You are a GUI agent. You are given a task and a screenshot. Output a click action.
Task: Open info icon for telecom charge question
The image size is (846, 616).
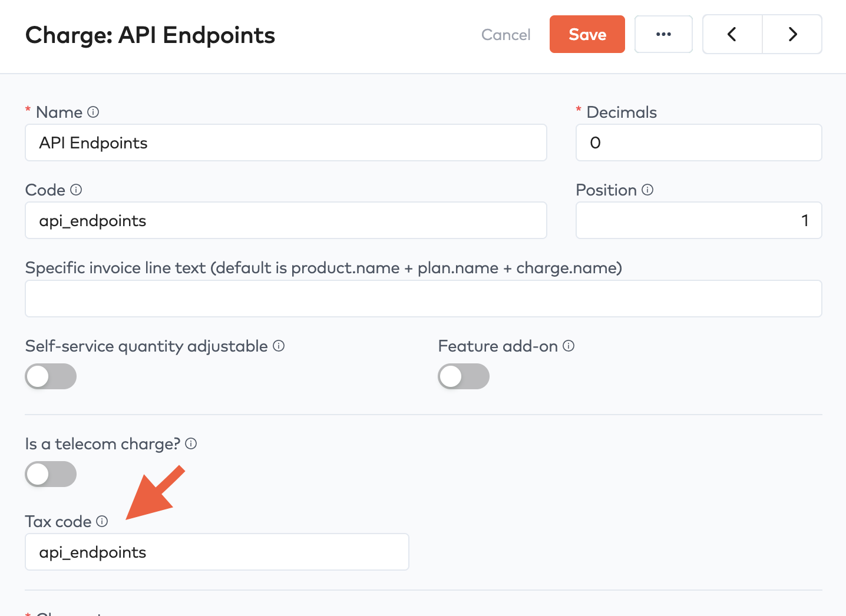pos(191,443)
